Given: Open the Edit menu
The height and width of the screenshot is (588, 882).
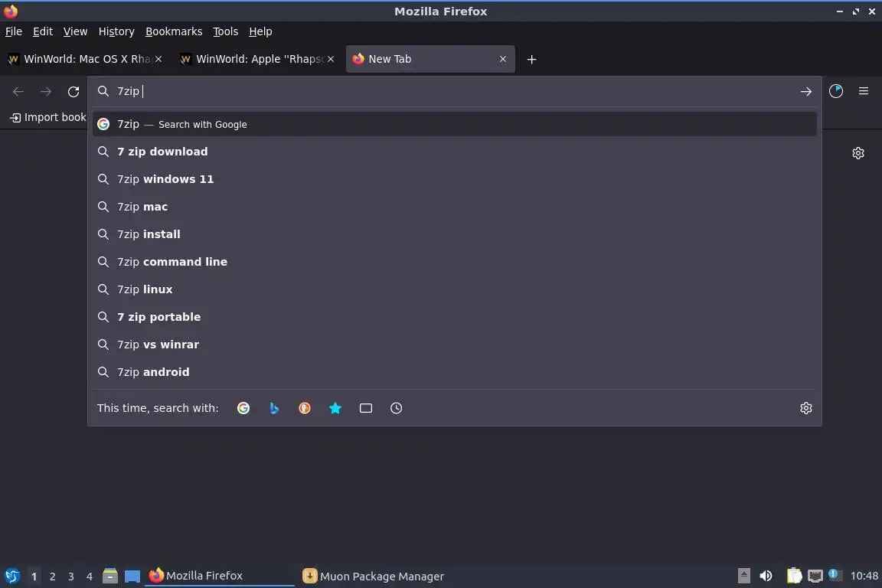Looking at the screenshot, I should [43, 31].
